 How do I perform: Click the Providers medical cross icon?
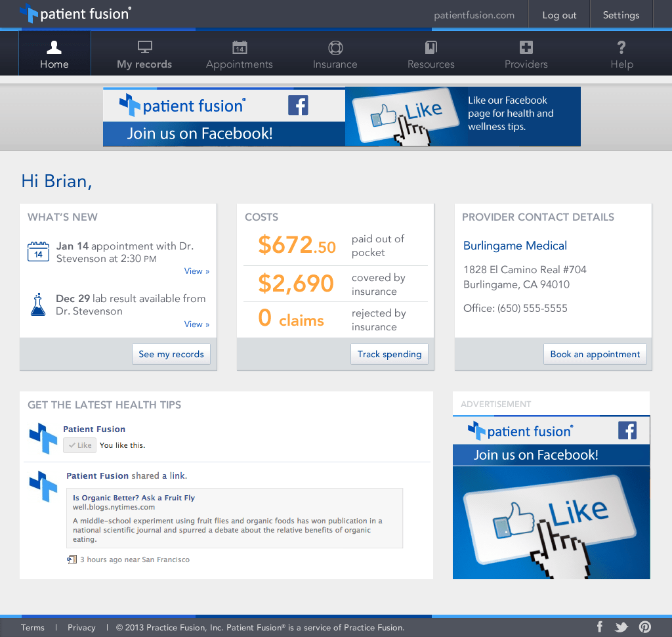click(526, 47)
